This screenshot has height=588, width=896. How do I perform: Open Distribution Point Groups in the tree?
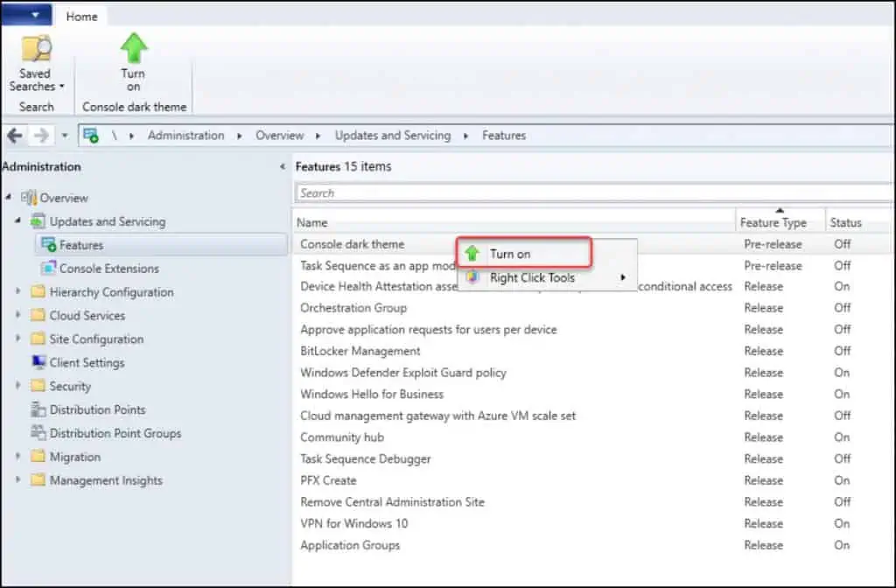click(115, 433)
